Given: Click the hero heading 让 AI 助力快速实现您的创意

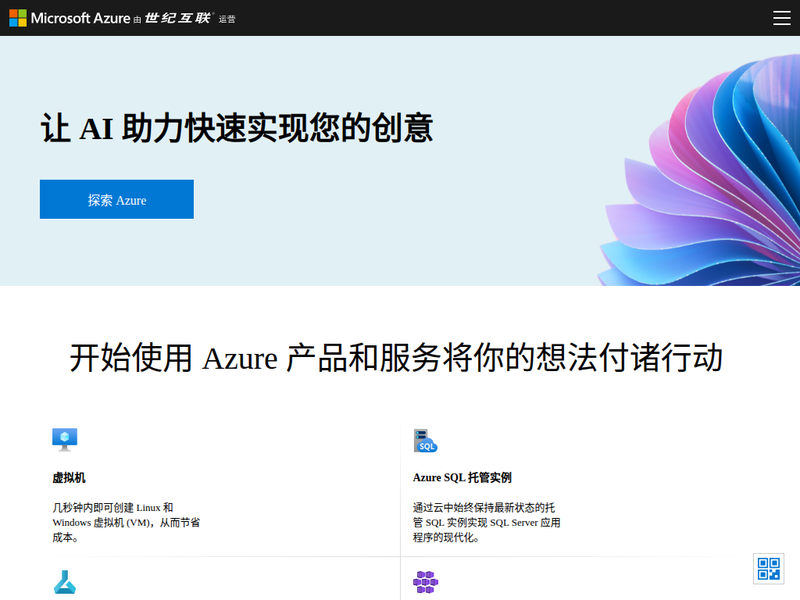Looking at the screenshot, I should click(236, 129).
